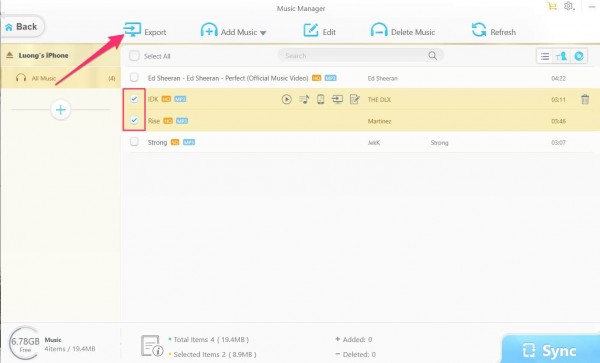Viewport: 600px width, 363px height.
Task: Switch to album disc view
Action: [579, 56]
